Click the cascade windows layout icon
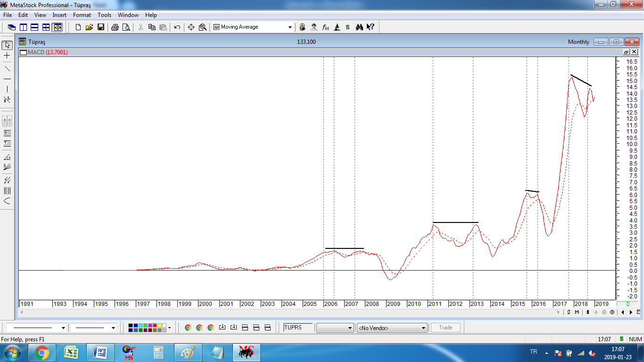644x362 pixels. tap(12, 27)
